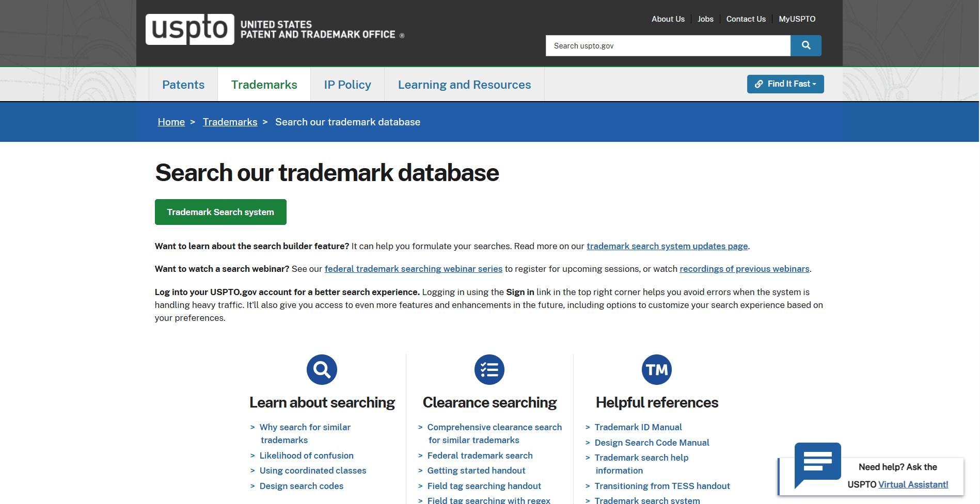Open Trademark search system reference link

click(x=647, y=500)
